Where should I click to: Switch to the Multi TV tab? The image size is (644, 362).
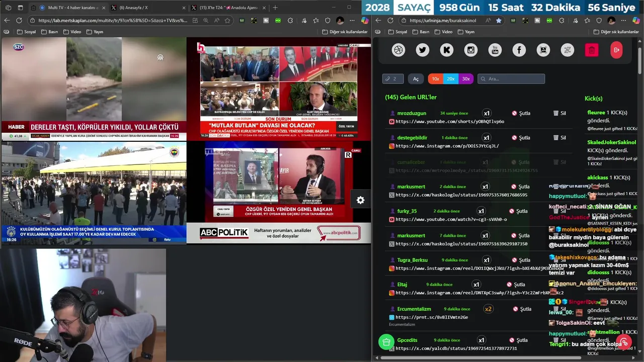click(68, 8)
